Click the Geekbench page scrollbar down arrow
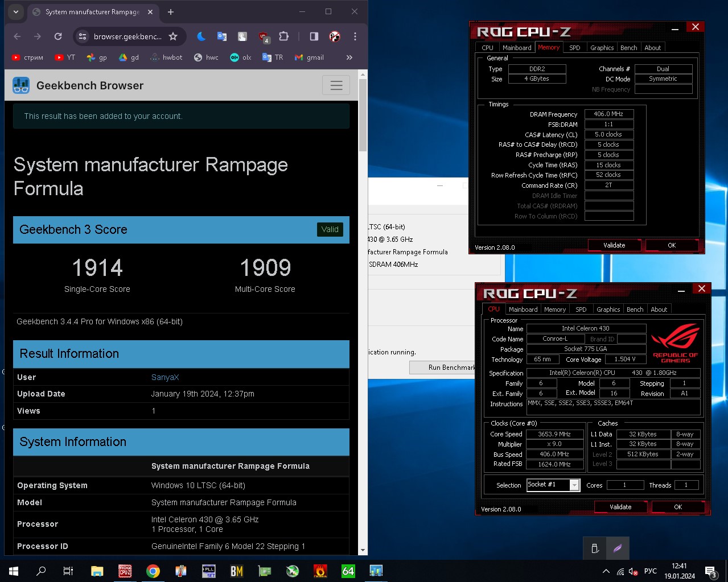This screenshot has height=582, width=728. (363, 551)
